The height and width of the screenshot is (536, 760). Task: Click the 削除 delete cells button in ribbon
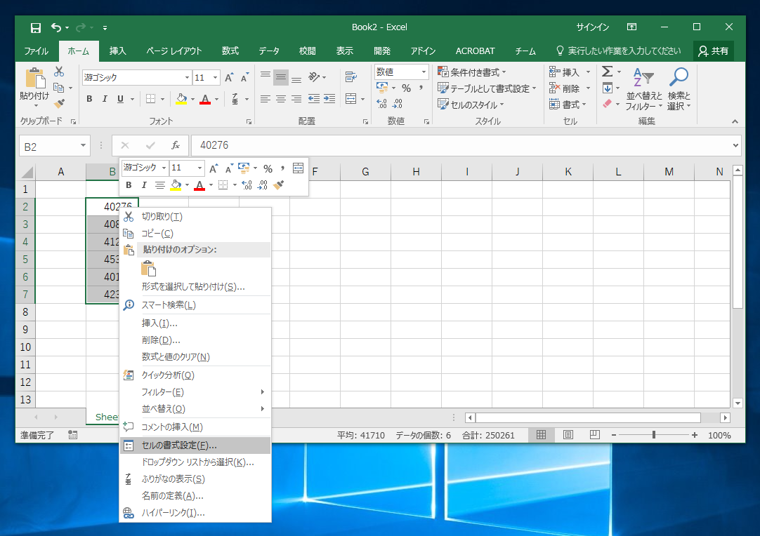coord(570,88)
